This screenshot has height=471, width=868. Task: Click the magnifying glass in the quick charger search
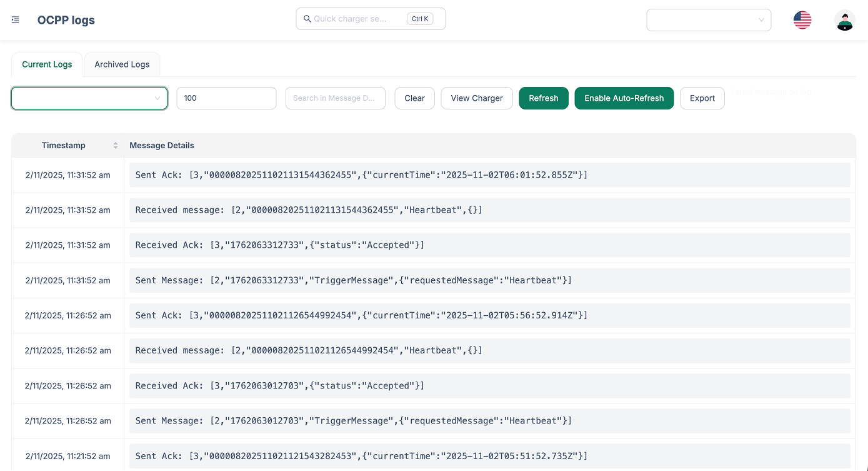coord(307,19)
